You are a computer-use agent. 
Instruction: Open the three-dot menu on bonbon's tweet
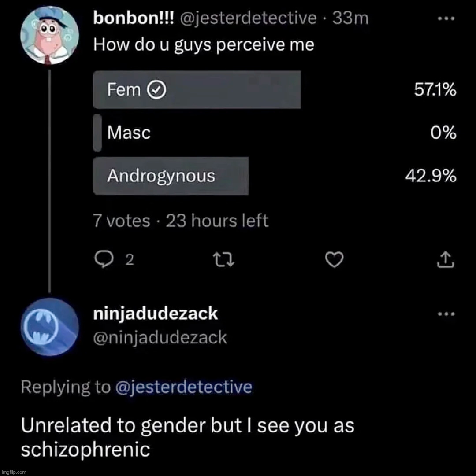446,18
